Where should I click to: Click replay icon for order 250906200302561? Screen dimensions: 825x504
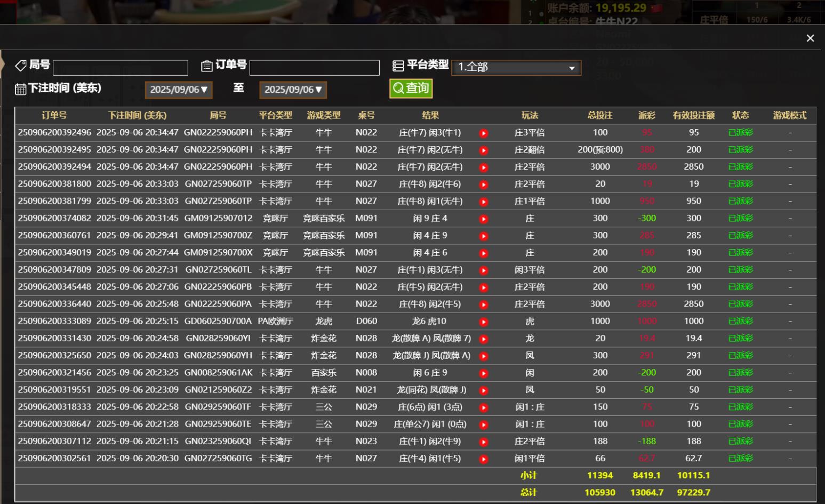(x=484, y=459)
